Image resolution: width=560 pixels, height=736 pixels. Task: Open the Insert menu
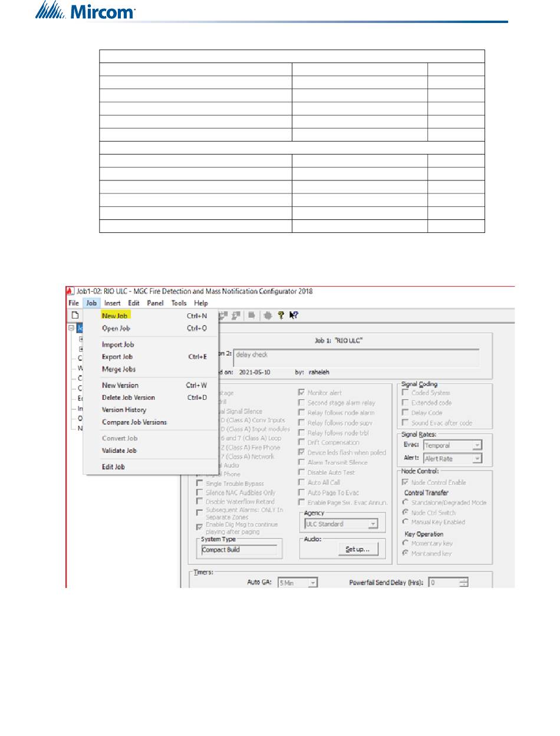click(x=113, y=303)
